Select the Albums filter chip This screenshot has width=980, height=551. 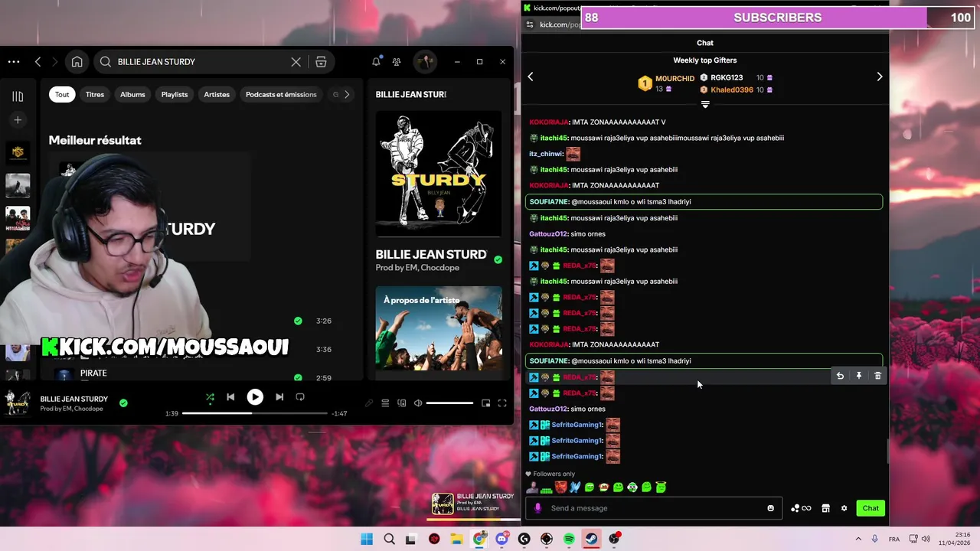click(132, 94)
